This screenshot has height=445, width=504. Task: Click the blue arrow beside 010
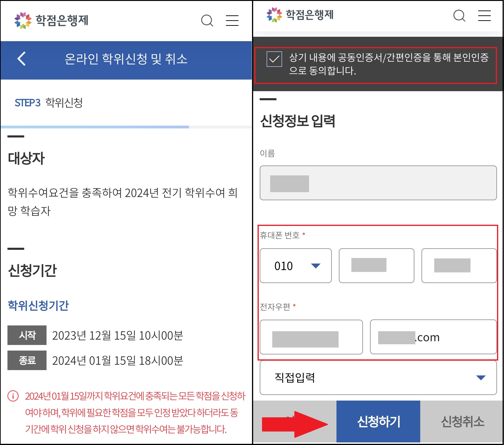click(x=315, y=265)
